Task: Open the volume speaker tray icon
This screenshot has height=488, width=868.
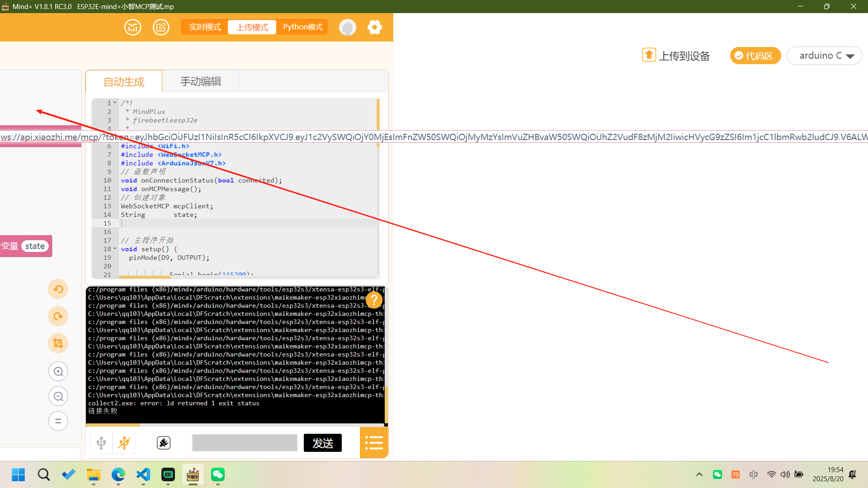Action: (785, 474)
